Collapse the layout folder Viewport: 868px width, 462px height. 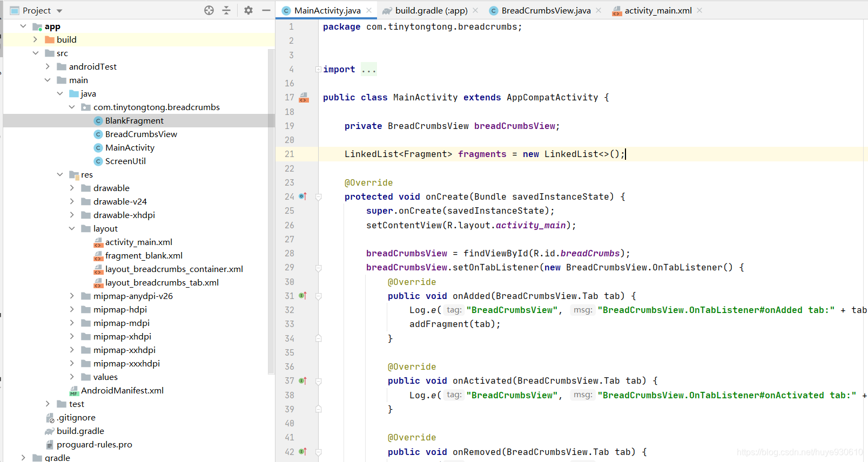(72, 228)
